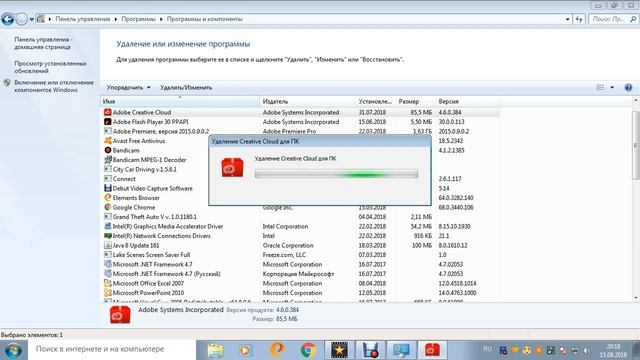The height and width of the screenshot is (360, 640).
Task: Select the Intel(R) Graphics Media Accelerator Driver row
Action: coord(300,226)
